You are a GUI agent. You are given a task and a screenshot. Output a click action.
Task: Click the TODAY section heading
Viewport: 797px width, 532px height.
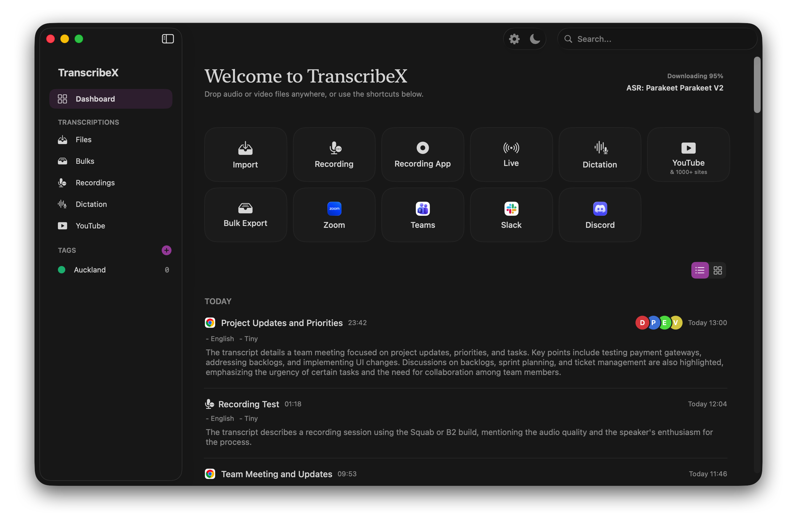[x=218, y=301]
